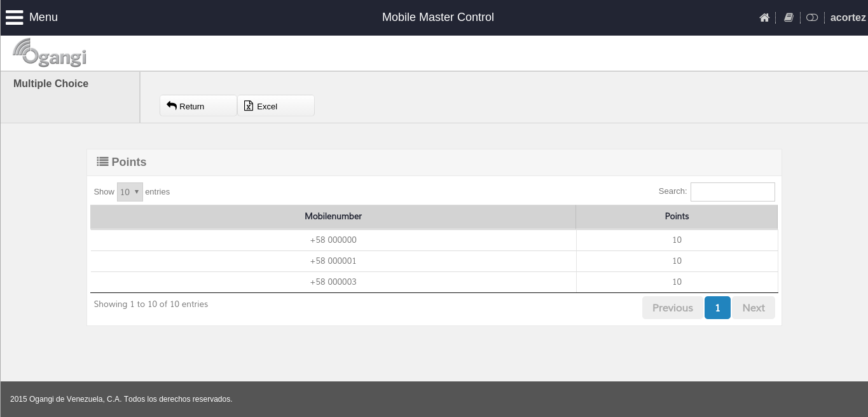The width and height of the screenshot is (868, 417).
Task: Toggle the switch icon beside acortez
Action: click(812, 18)
